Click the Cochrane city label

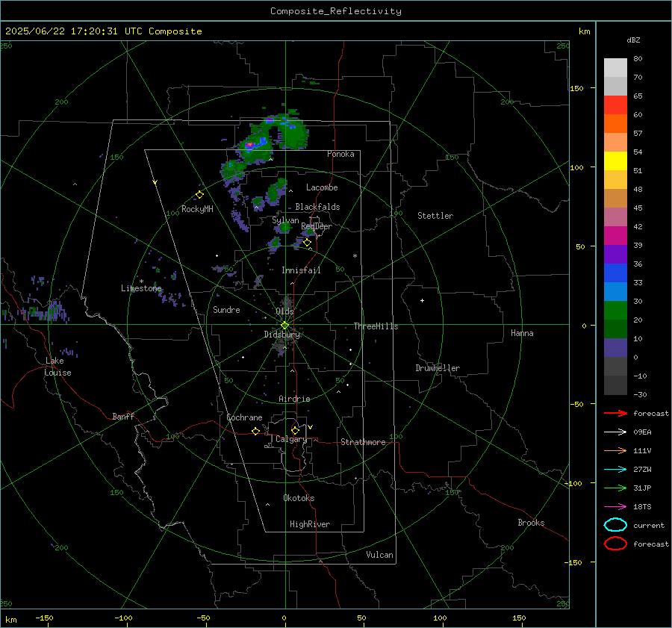click(x=244, y=417)
